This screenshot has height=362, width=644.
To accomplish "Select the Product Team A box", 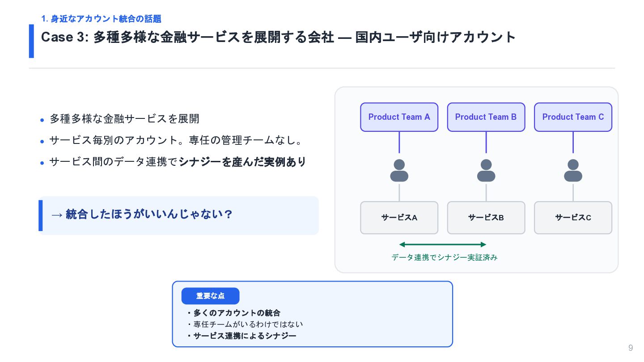I will 399,117.
